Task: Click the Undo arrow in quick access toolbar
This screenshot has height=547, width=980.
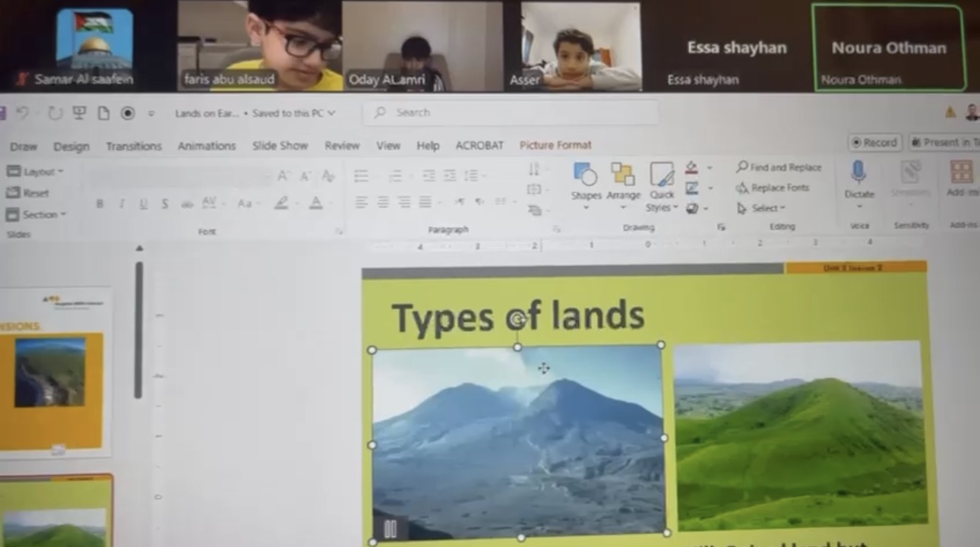Action: coord(23,113)
